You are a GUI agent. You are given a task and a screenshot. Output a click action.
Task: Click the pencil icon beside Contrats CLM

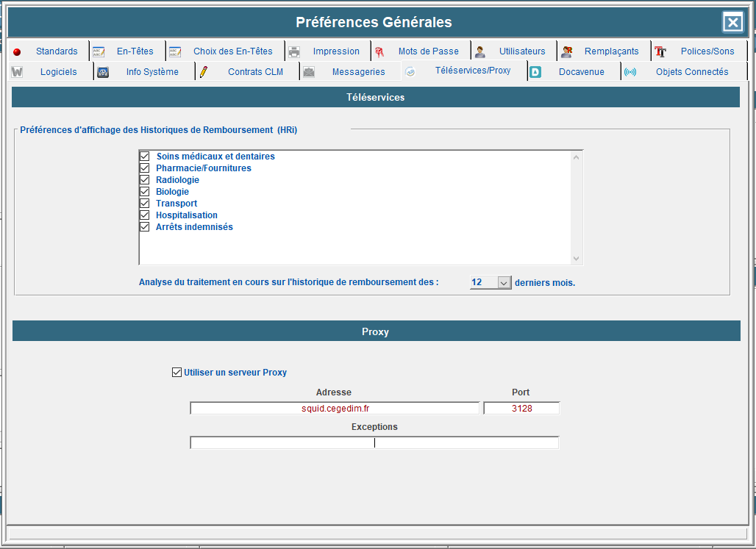tap(204, 72)
